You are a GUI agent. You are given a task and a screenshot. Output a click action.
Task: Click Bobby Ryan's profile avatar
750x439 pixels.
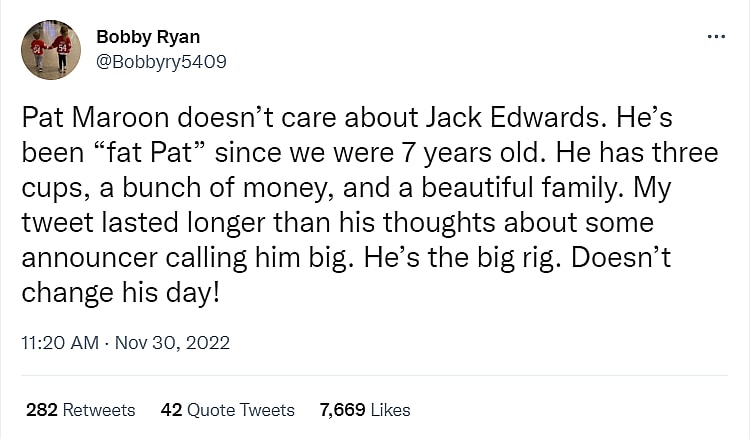click(x=52, y=50)
